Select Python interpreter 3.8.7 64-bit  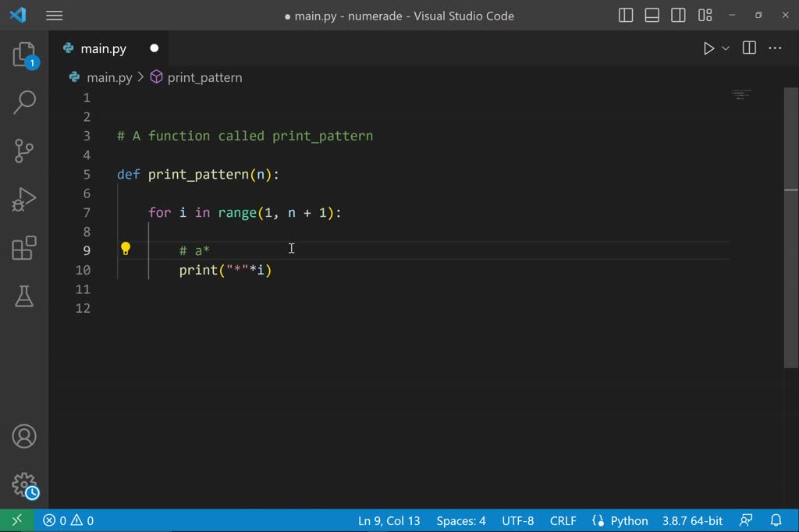(692, 521)
